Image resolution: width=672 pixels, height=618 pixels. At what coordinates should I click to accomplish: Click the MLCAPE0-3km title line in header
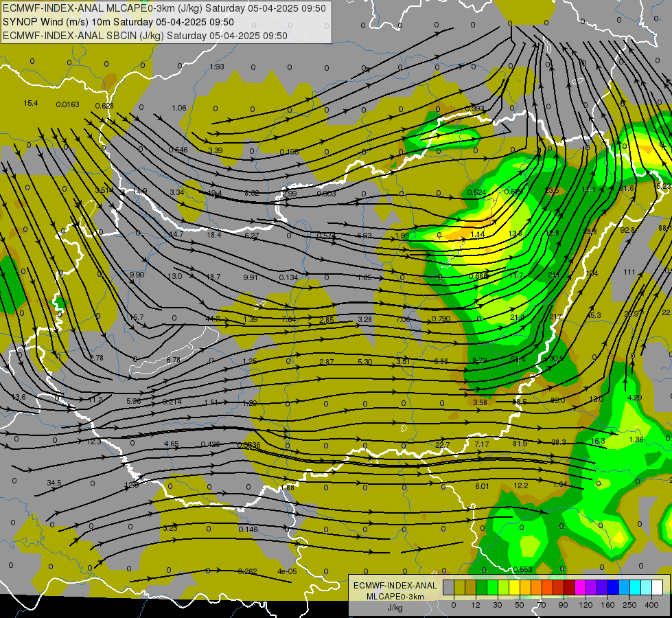(x=164, y=8)
